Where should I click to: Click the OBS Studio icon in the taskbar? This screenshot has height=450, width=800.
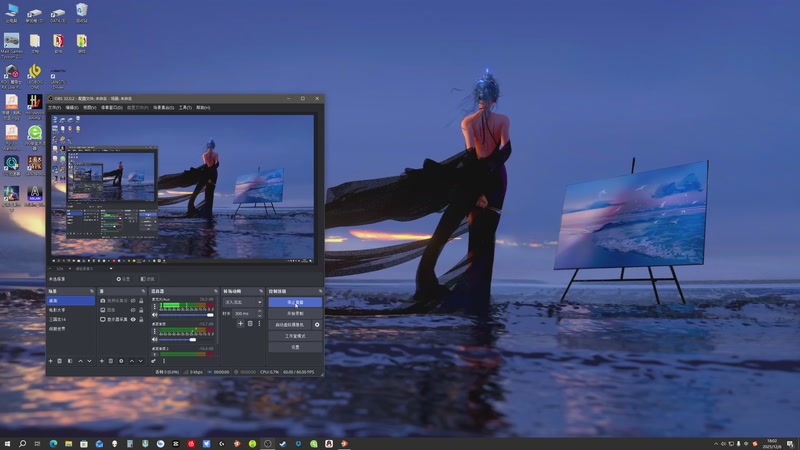[x=267, y=444]
